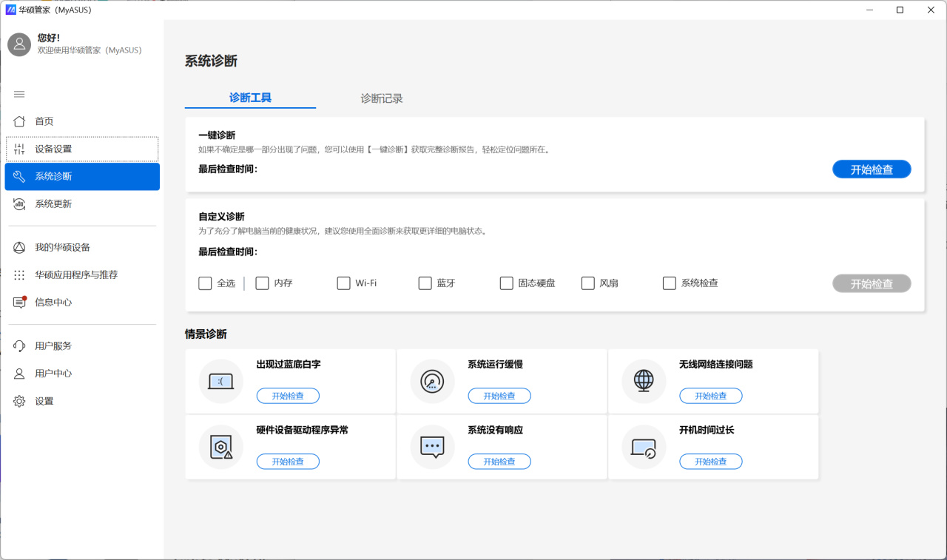Click the wrench icon beside 系统诊断
Viewport: 947px width, 560px height.
coord(19,177)
